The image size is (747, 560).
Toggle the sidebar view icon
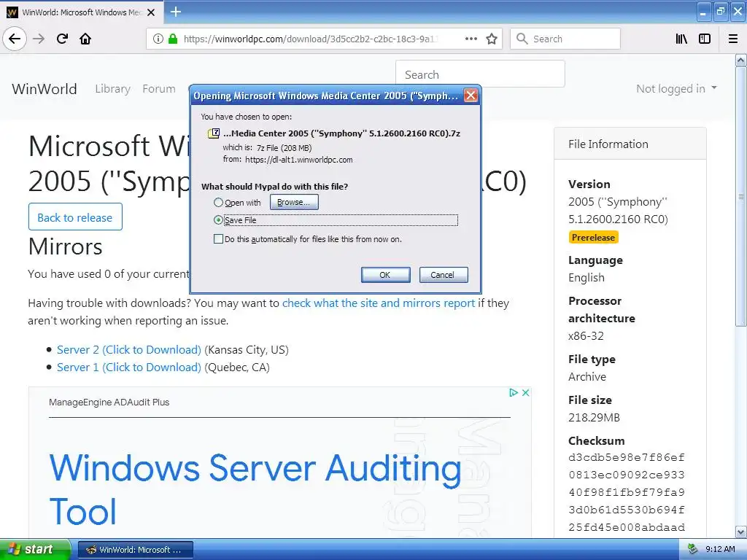(705, 39)
